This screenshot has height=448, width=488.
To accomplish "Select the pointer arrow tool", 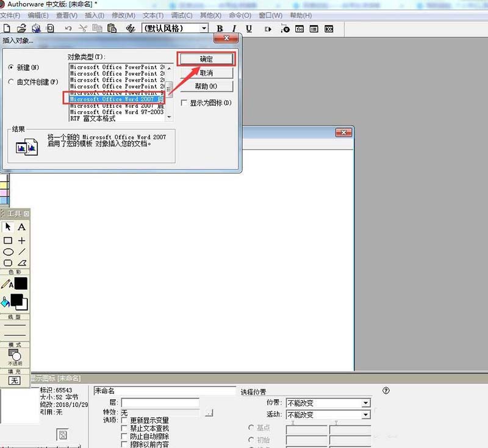I will 8,226.
